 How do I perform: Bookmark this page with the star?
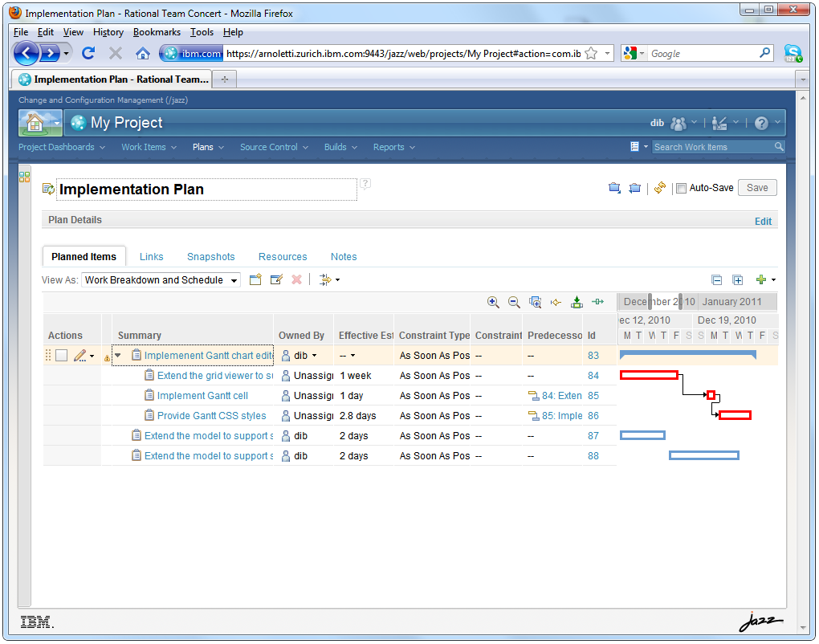click(x=591, y=53)
